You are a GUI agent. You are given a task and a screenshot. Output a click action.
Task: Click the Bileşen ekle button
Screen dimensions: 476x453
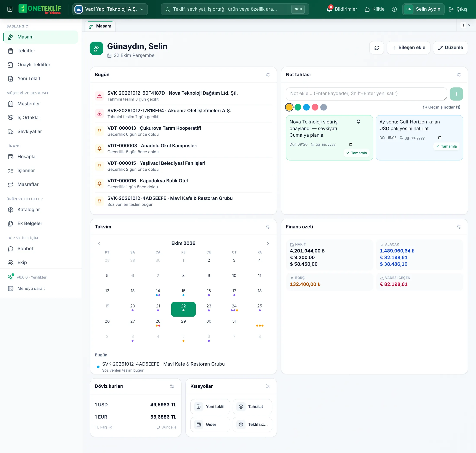coord(408,48)
